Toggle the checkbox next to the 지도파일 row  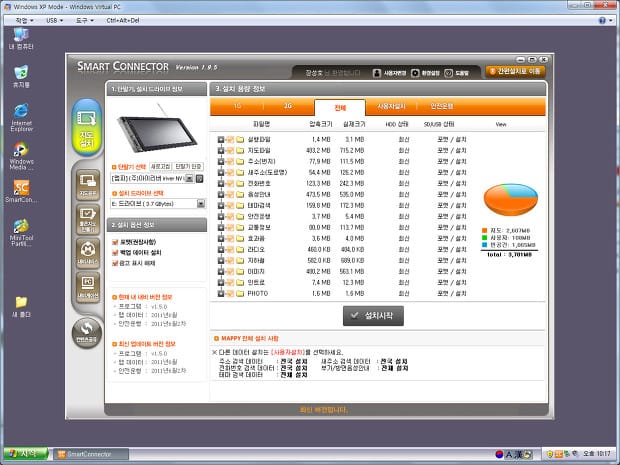tap(229, 149)
